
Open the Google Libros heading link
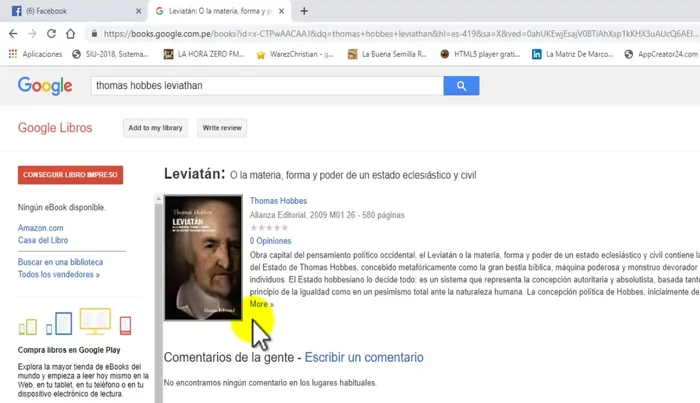coord(55,128)
